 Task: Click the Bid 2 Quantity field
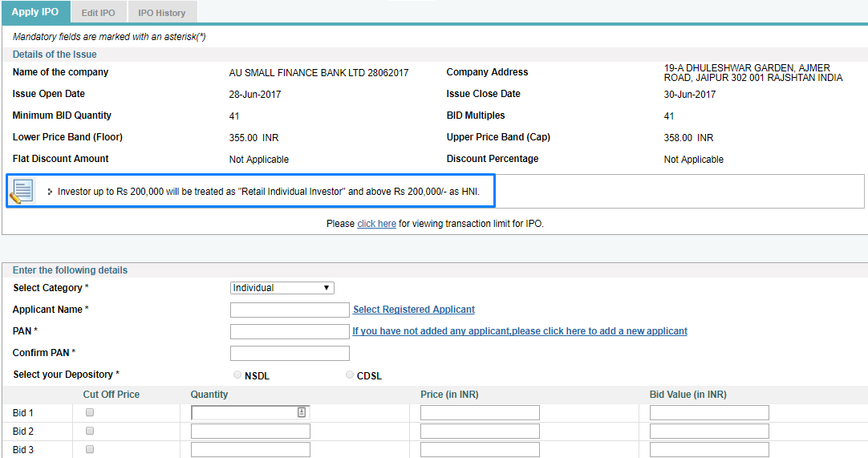(250, 431)
